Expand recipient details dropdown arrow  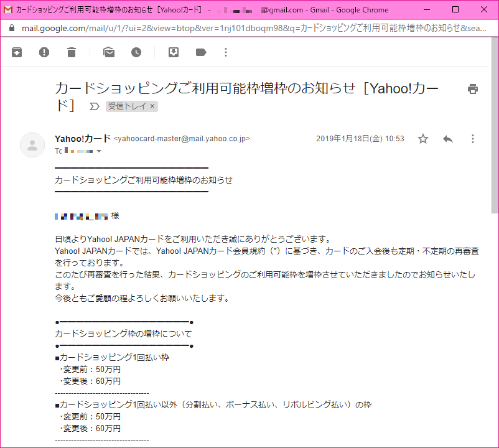99,151
